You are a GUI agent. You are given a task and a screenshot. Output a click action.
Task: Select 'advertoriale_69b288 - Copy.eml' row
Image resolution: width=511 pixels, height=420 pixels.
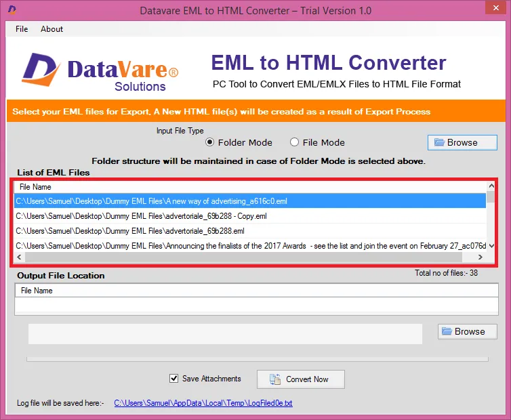tap(249, 215)
